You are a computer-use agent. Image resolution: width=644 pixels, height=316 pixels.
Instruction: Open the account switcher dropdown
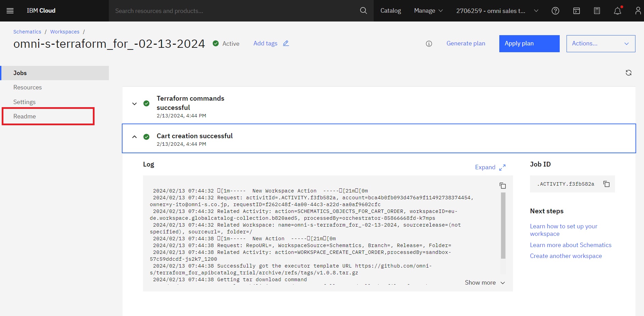pyautogui.click(x=497, y=11)
